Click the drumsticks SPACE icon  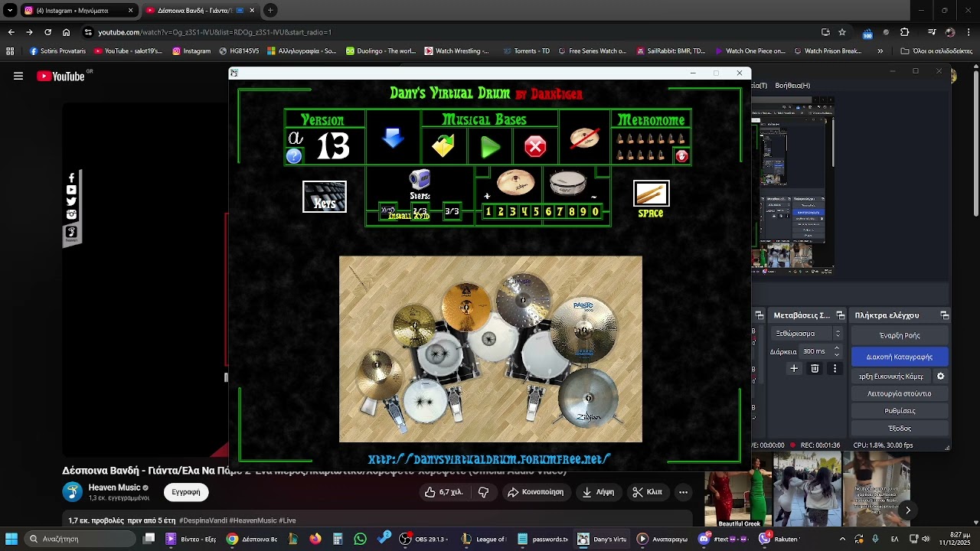pyautogui.click(x=651, y=194)
